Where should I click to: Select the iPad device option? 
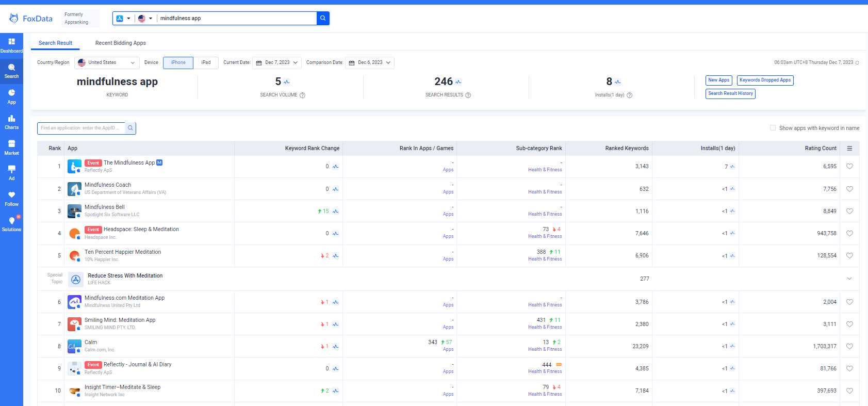[x=206, y=62]
